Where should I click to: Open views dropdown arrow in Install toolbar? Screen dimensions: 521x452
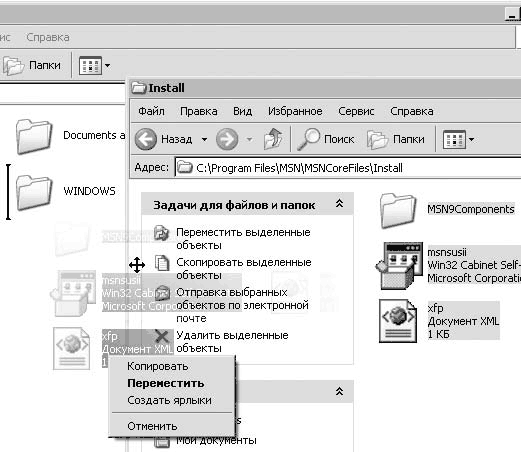coord(471,139)
